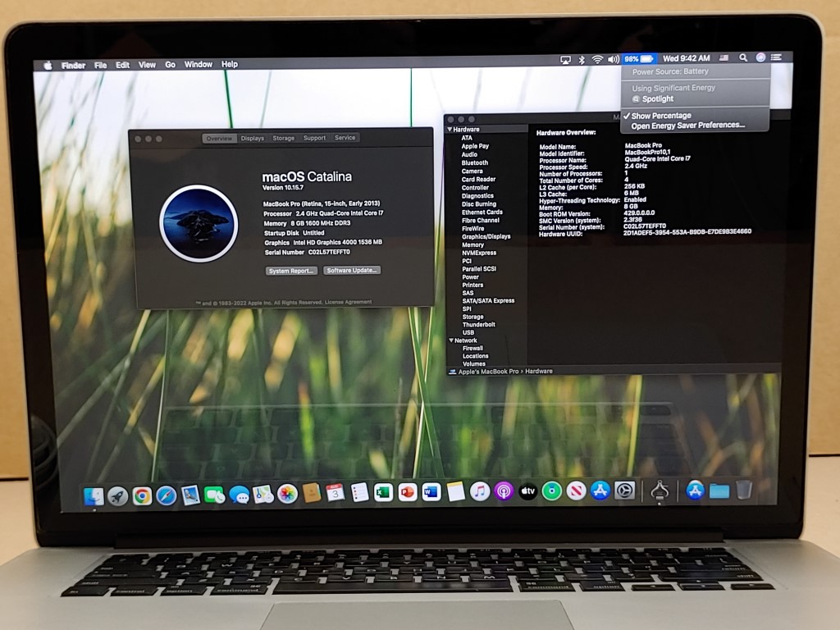This screenshot has height=630, width=840.
Task: Click the volume speaker icon in menu bar
Action: click(614, 59)
